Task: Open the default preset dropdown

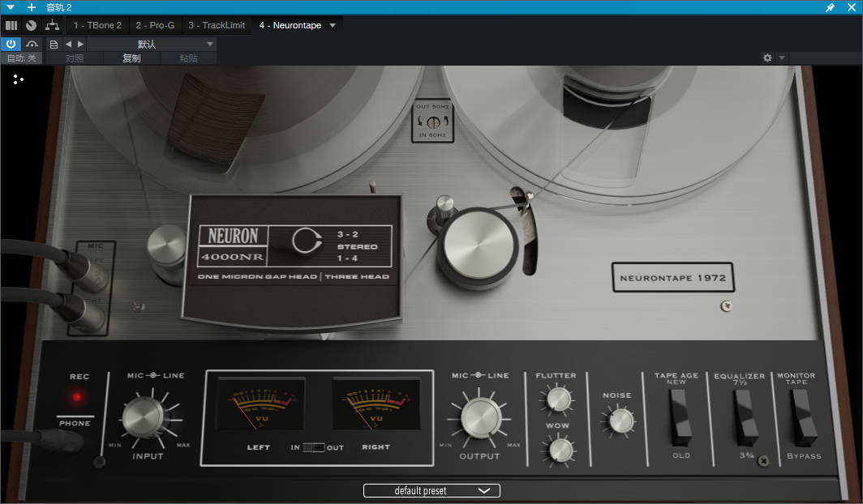Action: point(431,490)
